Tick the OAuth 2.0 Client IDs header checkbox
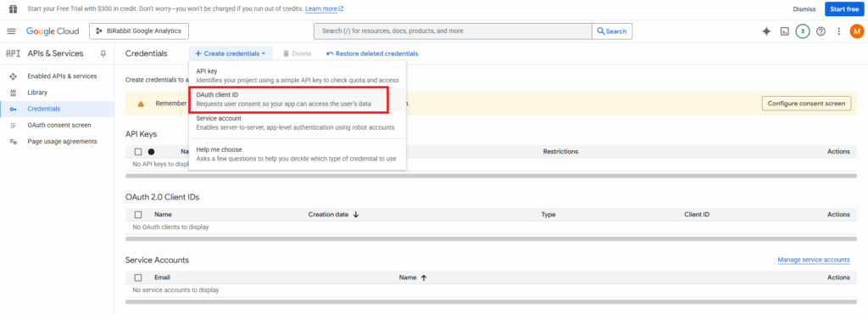 [x=138, y=215]
